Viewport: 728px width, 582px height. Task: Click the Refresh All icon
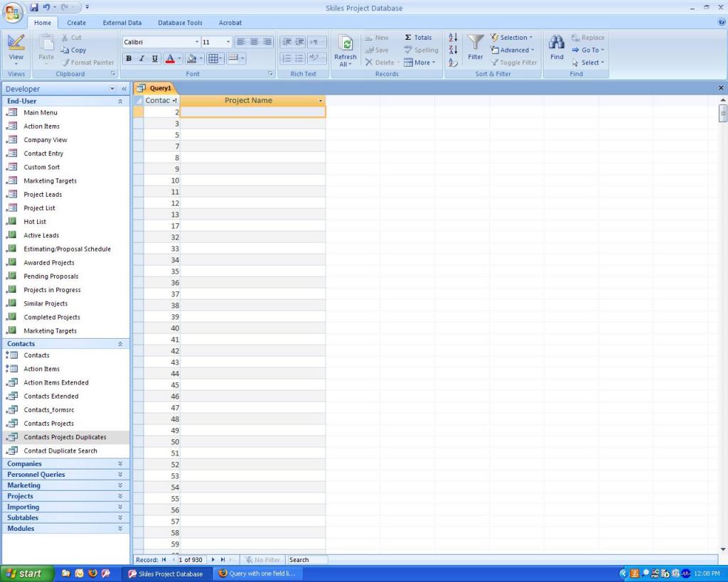[x=346, y=44]
